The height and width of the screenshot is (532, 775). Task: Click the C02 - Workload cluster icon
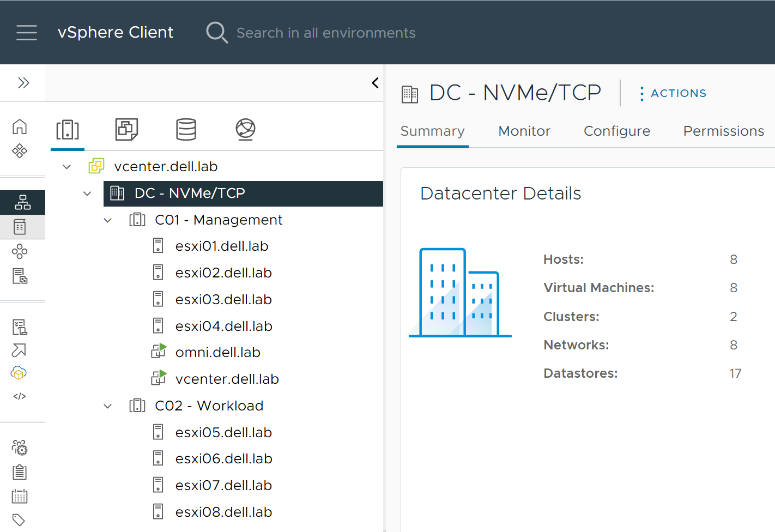click(x=137, y=406)
